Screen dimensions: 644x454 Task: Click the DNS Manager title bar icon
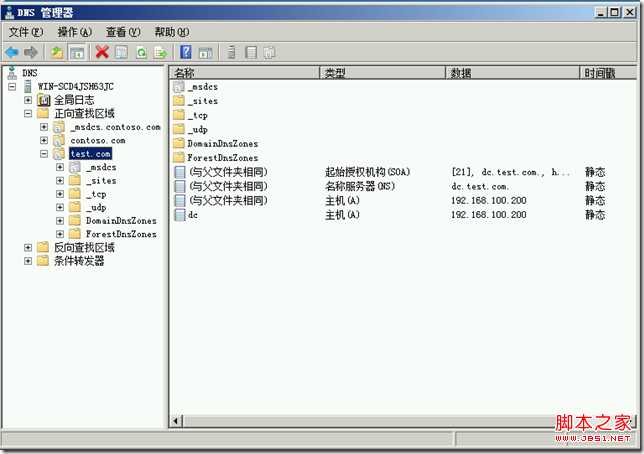pyautogui.click(x=9, y=12)
